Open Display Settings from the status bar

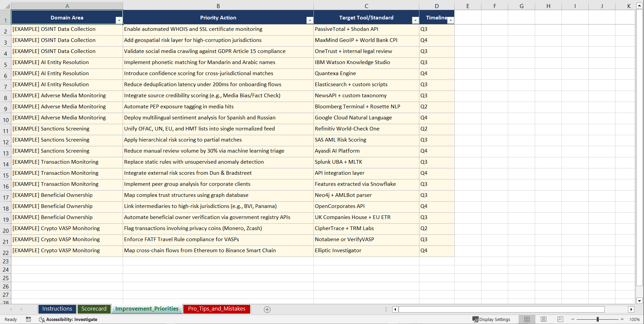pyautogui.click(x=491, y=319)
